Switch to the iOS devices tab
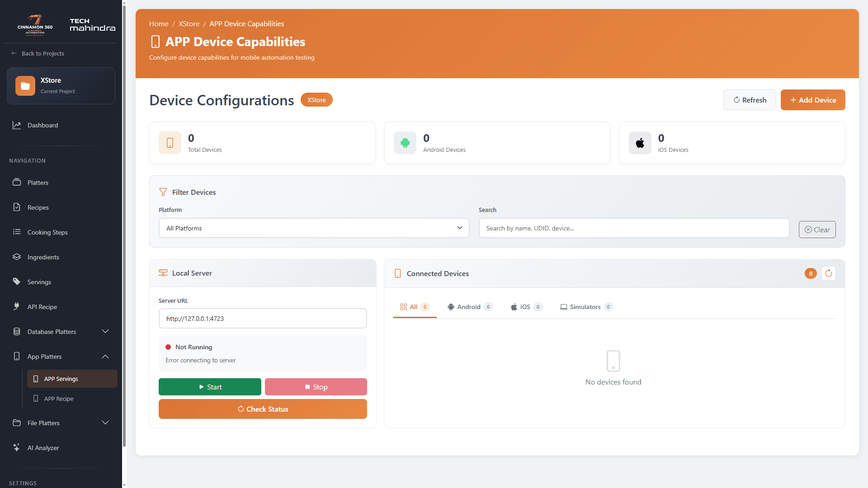This screenshot has height=488, width=868. [526, 307]
